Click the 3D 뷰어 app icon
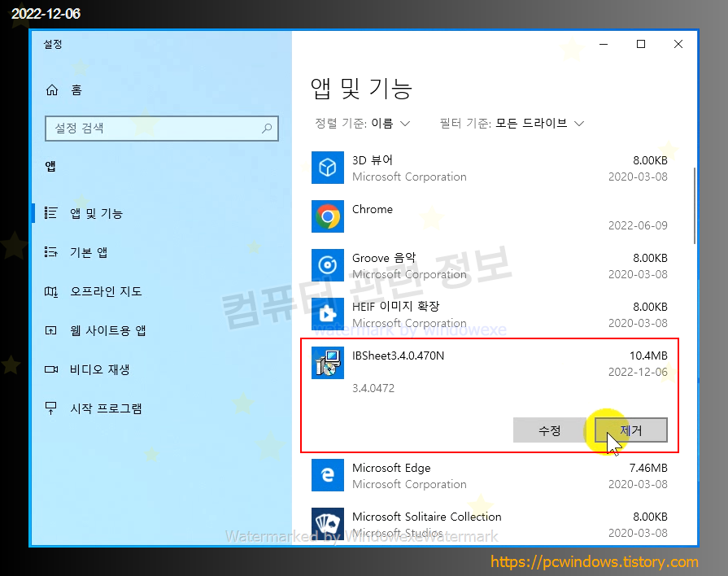 [x=328, y=168]
